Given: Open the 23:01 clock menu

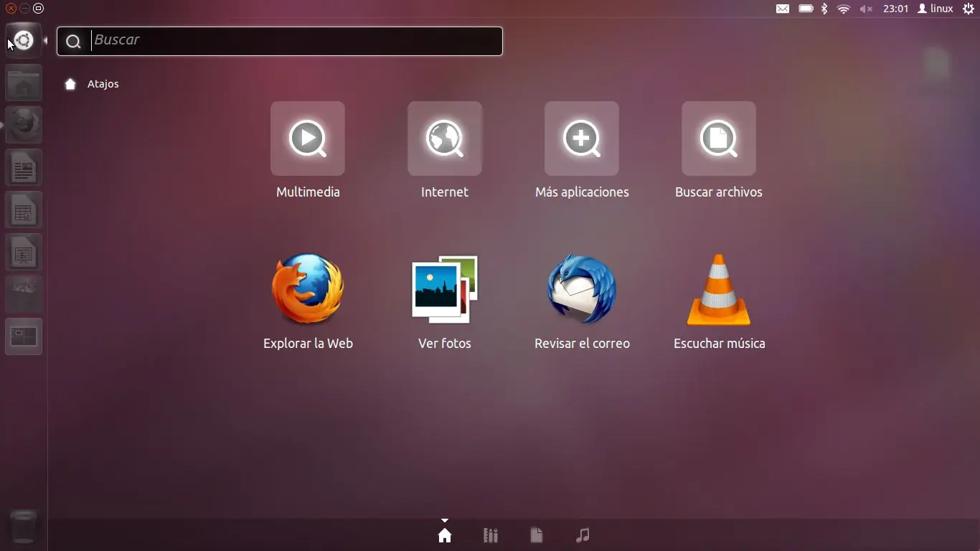Looking at the screenshot, I should point(895,9).
